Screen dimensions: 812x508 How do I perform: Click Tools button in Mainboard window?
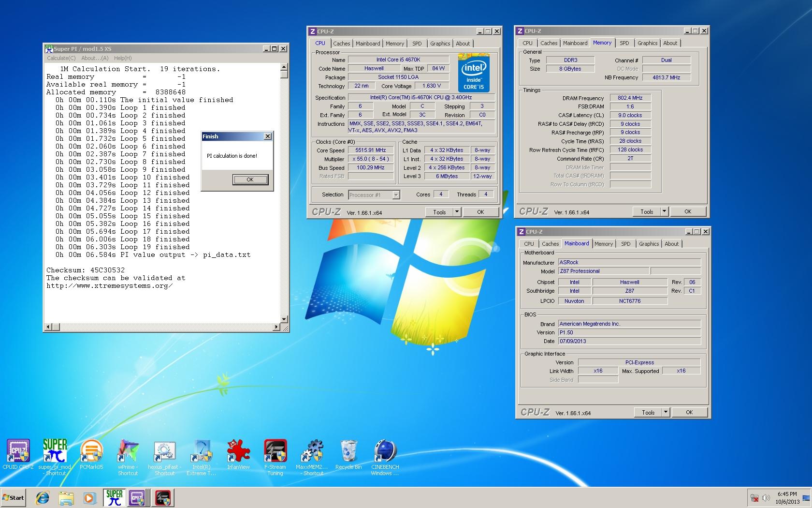point(648,412)
